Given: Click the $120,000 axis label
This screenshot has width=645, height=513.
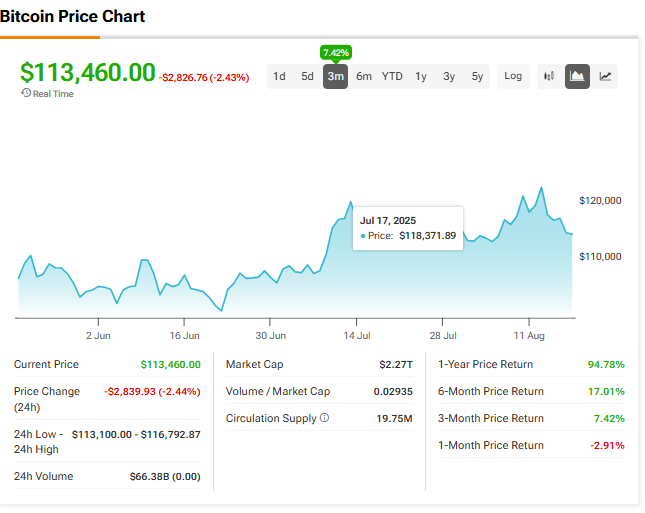Looking at the screenshot, I should [600, 201].
